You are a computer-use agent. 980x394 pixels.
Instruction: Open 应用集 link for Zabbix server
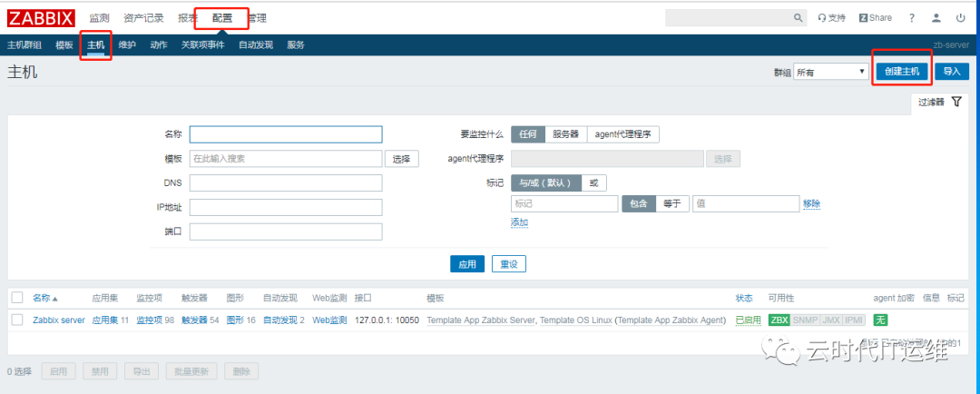(105, 320)
